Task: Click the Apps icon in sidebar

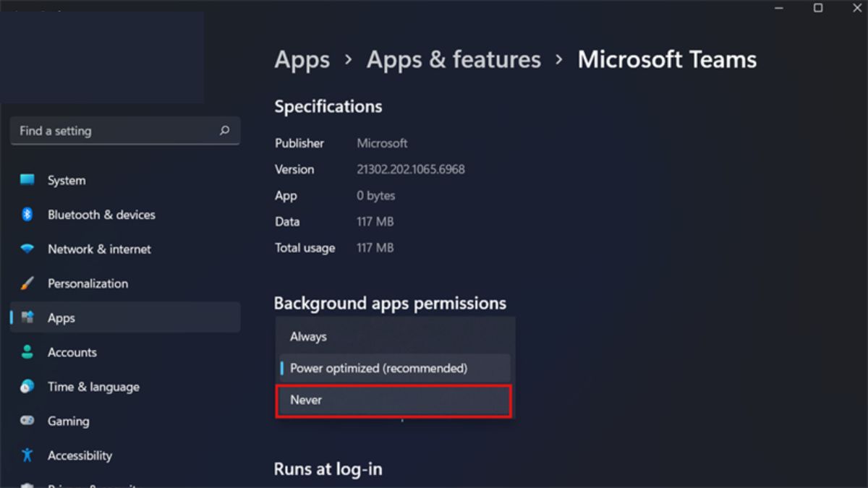Action: (28, 317)
